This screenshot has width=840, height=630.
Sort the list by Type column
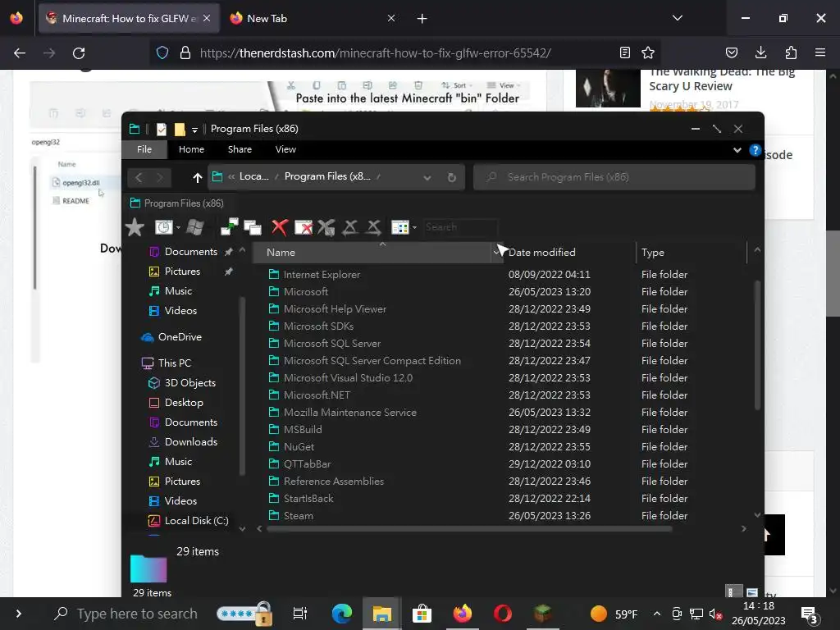click(691, 253)
